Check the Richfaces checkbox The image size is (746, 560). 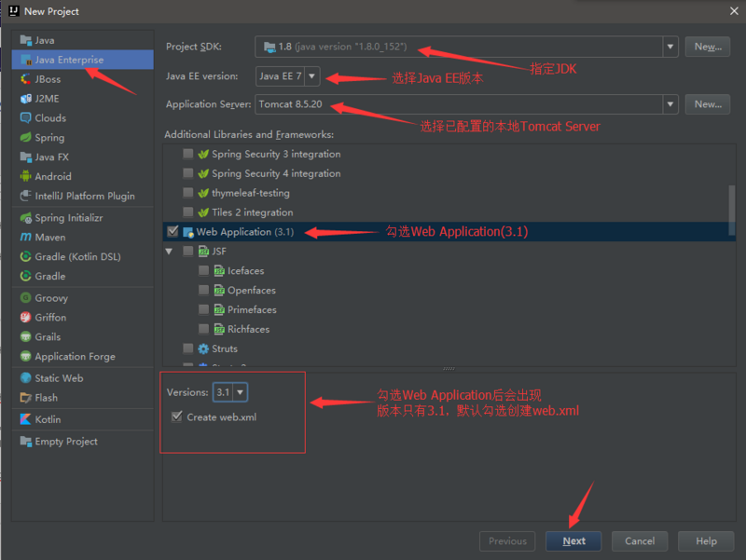[x=203, y=329]
